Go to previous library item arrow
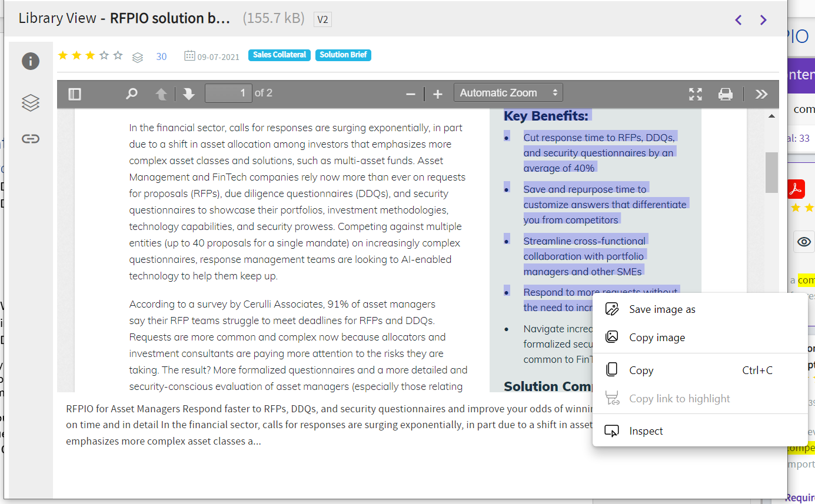This screenshot has width=815, height=504. [739, 20]
